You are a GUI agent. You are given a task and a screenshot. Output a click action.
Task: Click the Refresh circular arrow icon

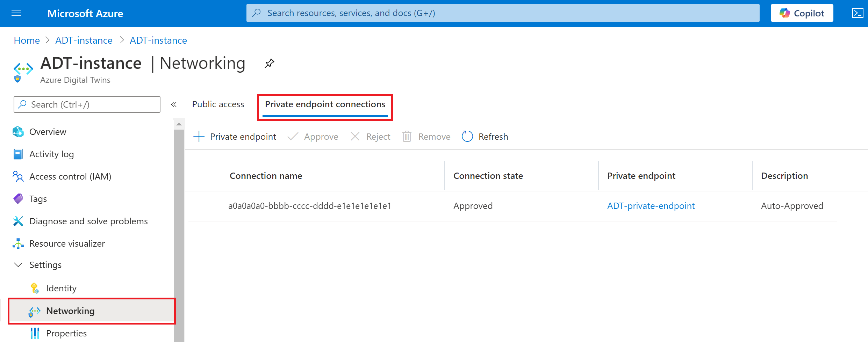(x=467, y=137)
